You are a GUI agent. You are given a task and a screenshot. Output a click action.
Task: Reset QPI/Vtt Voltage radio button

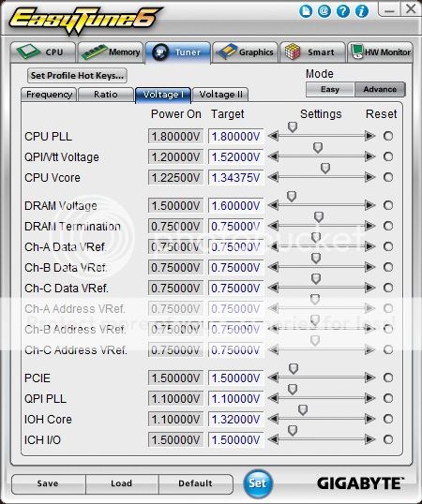388,156
